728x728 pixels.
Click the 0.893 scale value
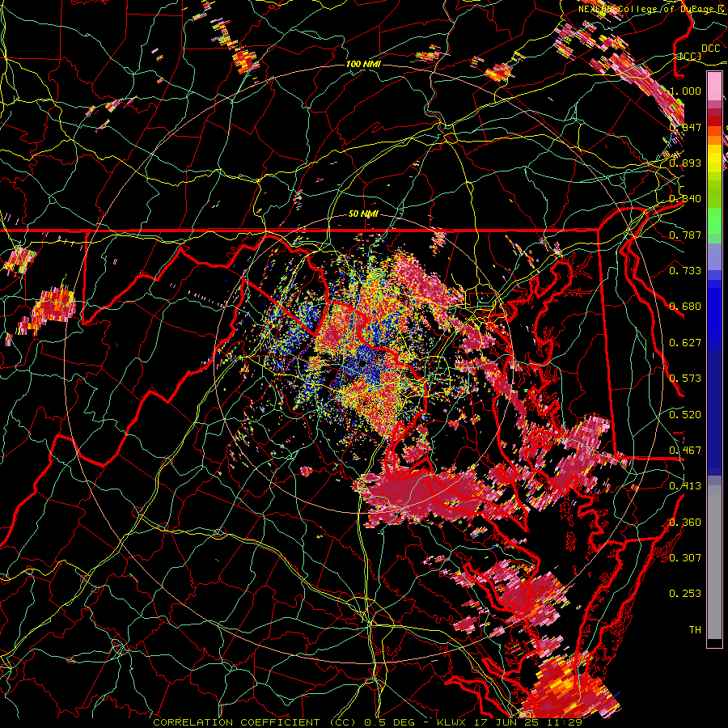(685, 163)
